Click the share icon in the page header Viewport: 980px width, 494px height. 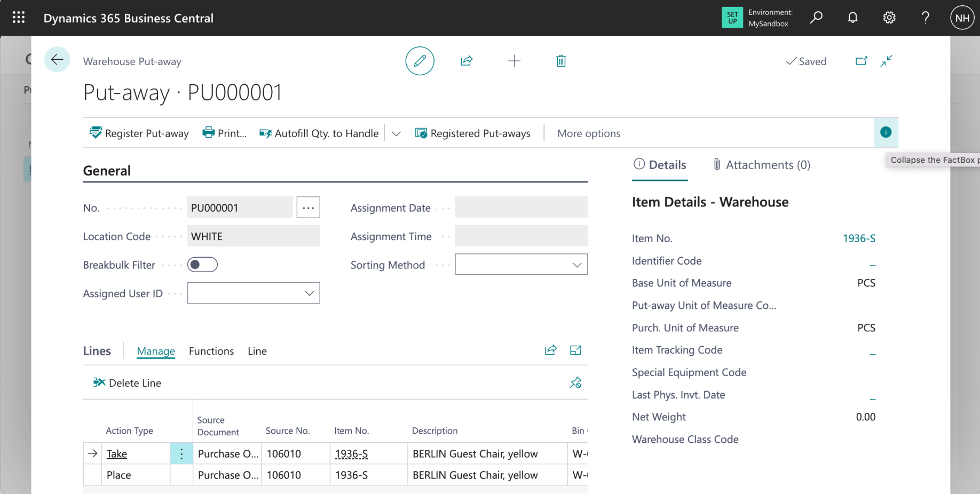pyautogui.click(x=467, y=61)
